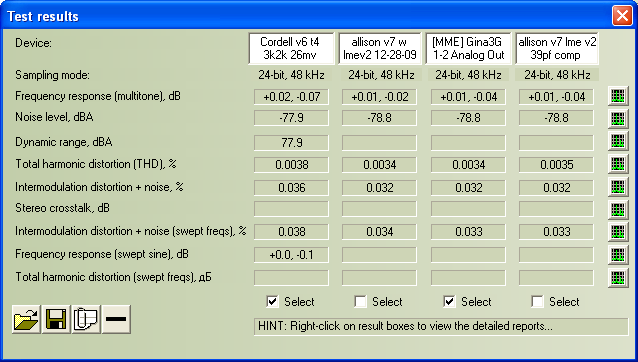The image size is (638, 362).
Task: Click the minus remove results button
Action: click(x=116, y=319)
